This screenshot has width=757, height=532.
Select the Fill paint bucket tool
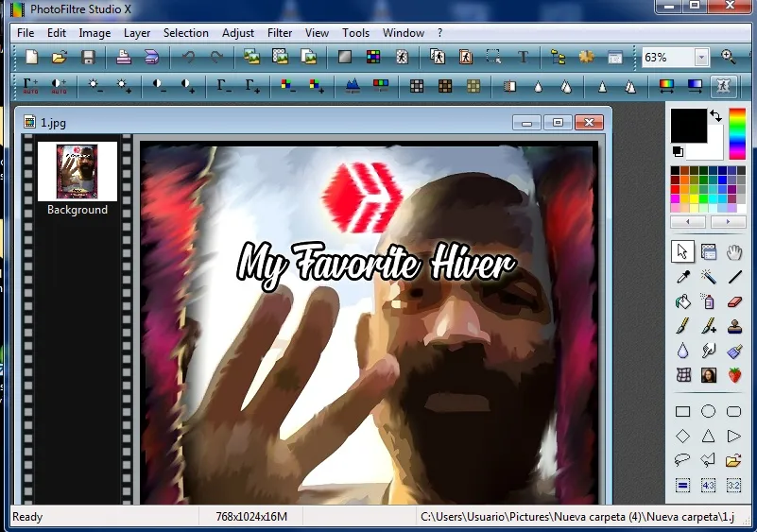682,301
